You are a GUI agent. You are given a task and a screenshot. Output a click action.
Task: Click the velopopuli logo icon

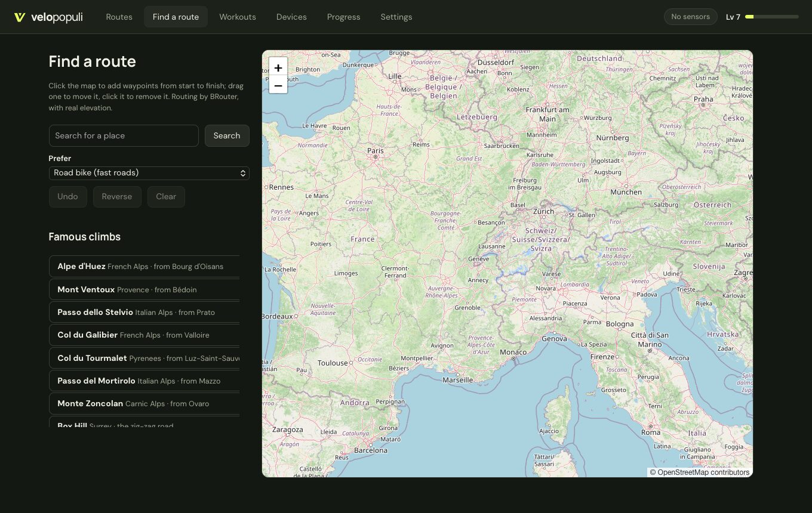20,17
